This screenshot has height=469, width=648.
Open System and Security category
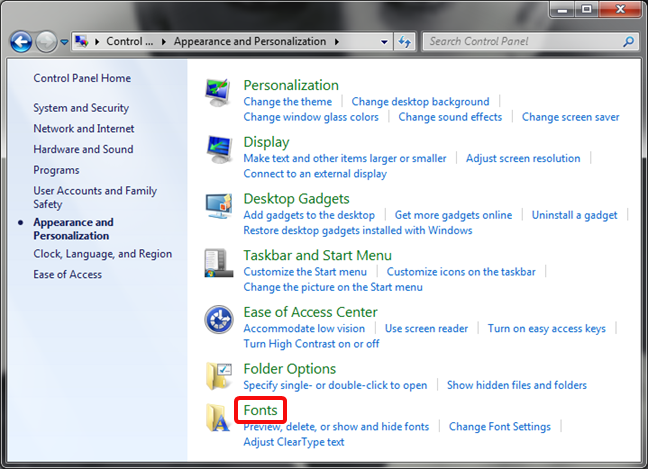coord(81,108)
